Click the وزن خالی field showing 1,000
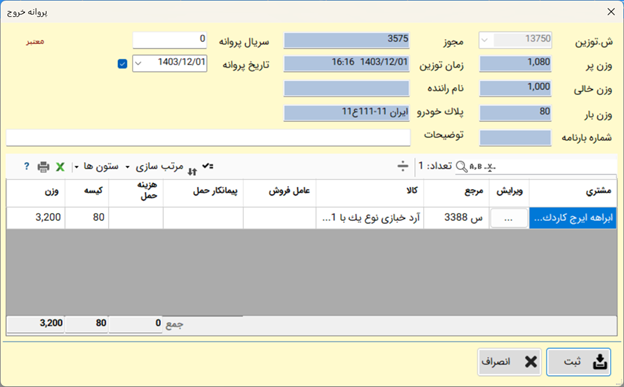The image size is (624, 387). click(x=515, y=88)
